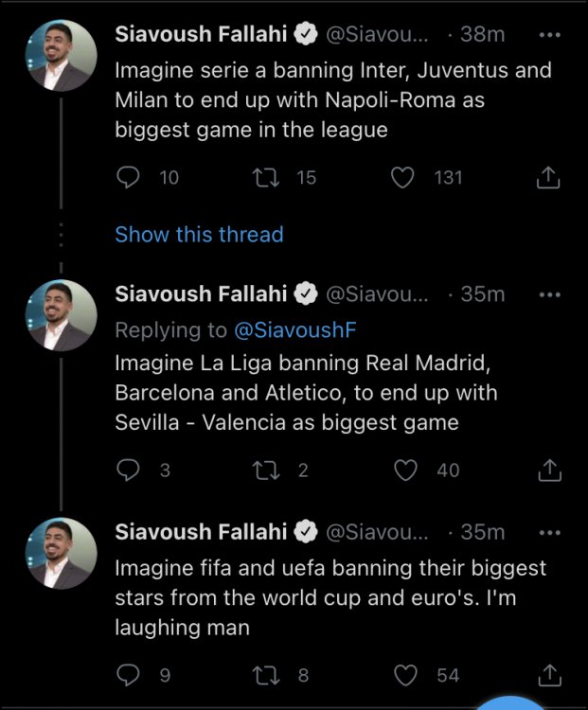Like the tweet with 131 likes
This screenshot has height=710, width=588.
pyautogui.click(x=403, y=177)
